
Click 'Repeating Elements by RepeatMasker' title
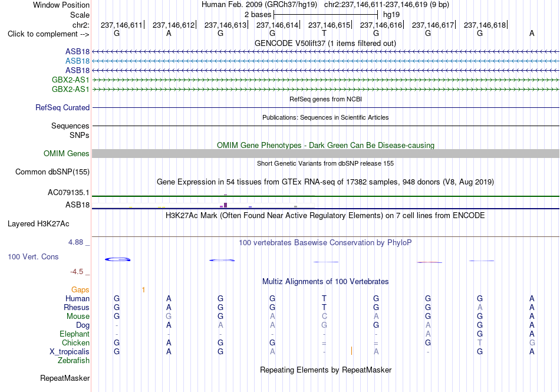(325, 370)
